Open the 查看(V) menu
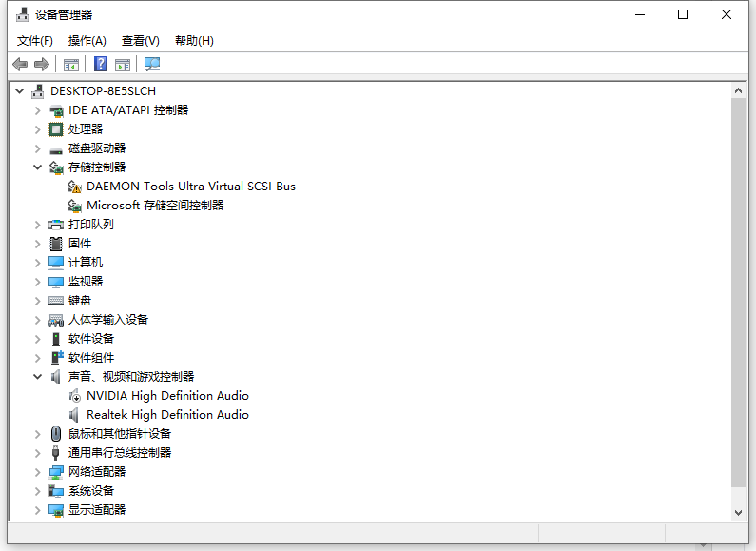 tap(140, 40)
